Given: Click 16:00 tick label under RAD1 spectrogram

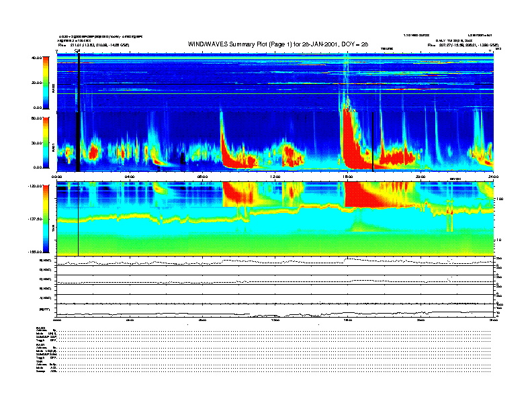Looking at the screenshot, I should (348, 177).
